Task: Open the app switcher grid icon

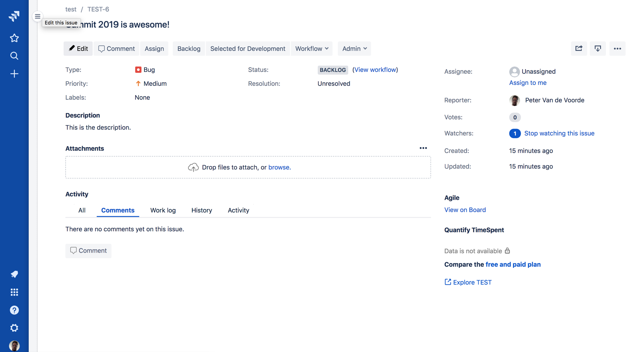Action: coord(14,292)
